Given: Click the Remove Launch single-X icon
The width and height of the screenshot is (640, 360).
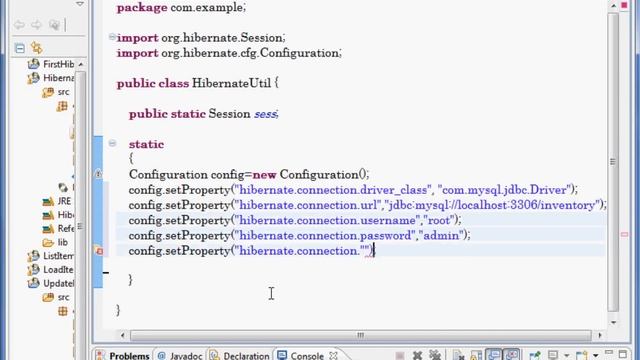Looking at the screenshot, I should pos(417,356).
